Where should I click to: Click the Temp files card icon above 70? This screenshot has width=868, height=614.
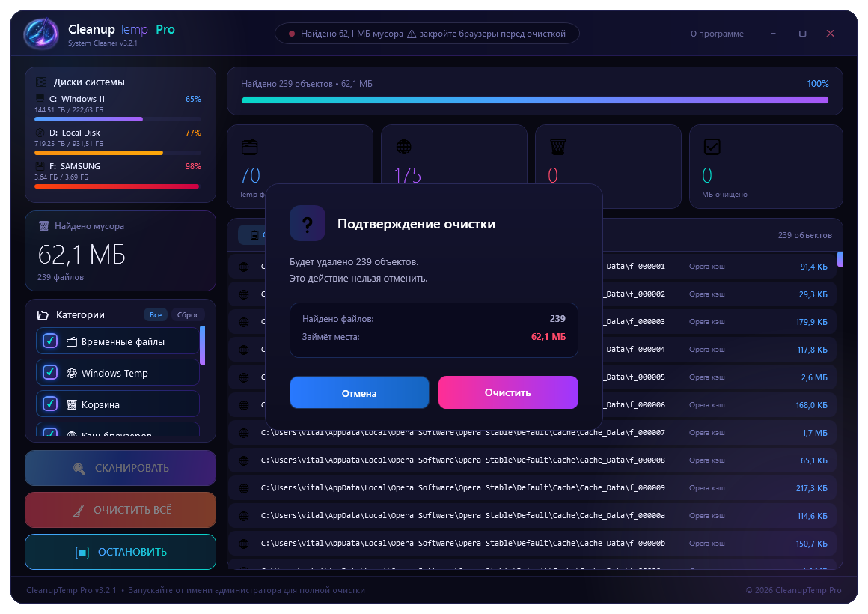[x=250, y=147]
